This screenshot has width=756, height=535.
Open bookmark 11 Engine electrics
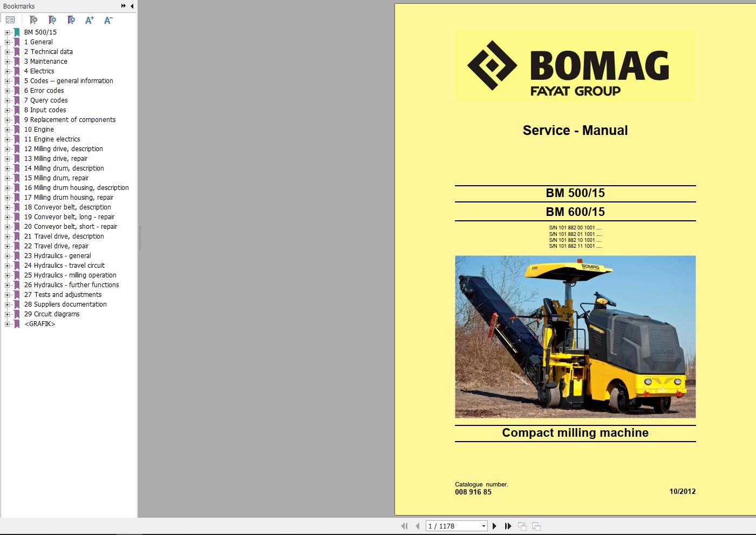(52, 139)
